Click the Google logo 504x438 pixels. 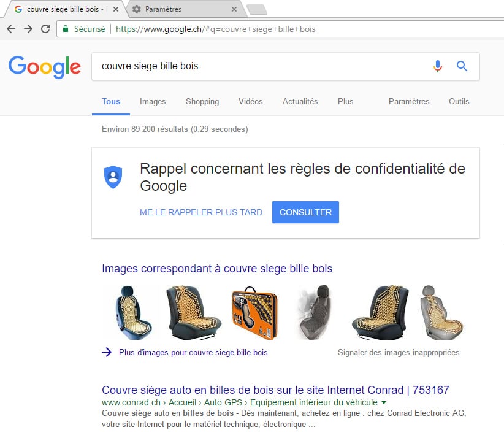tap(45, 67)
